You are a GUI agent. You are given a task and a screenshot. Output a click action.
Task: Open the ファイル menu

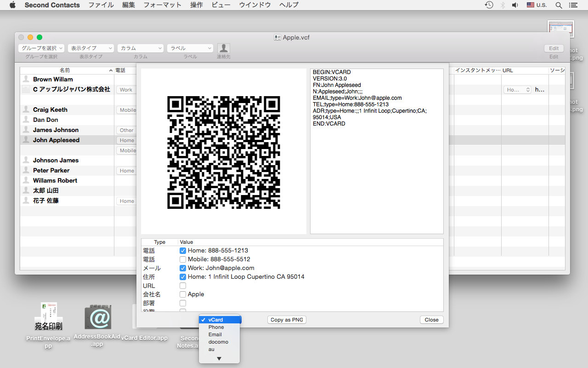(x=101, y=5)
